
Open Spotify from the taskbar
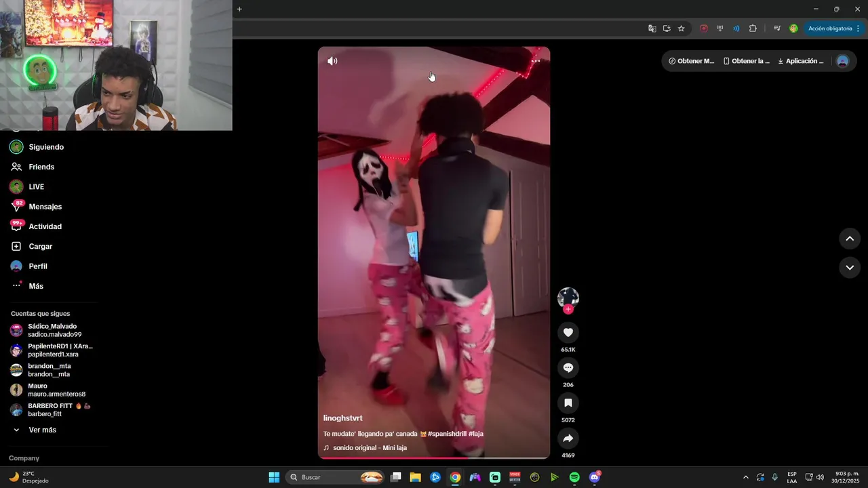tap(574, 477)
